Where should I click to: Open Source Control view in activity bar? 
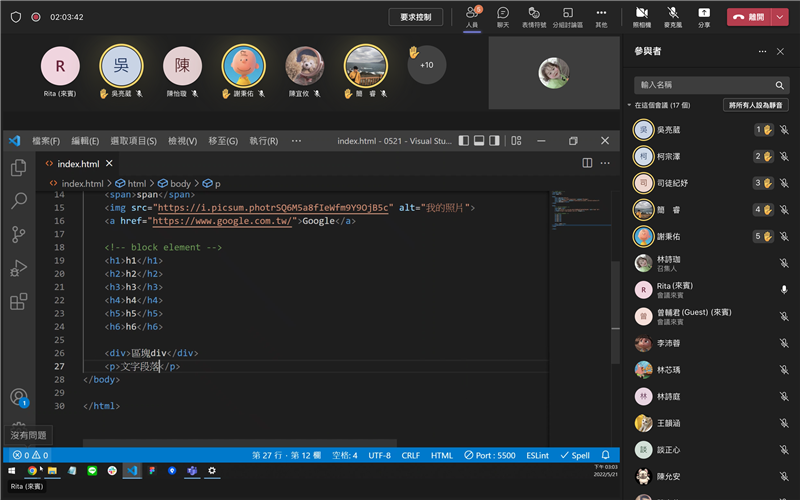pyautogui.click(x=18, y=235)
